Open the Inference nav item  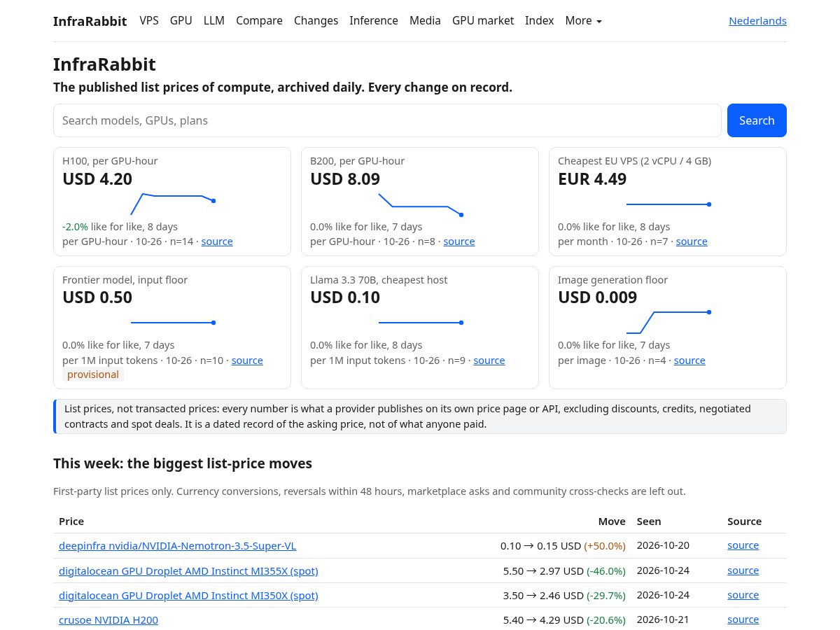(374, 21)
